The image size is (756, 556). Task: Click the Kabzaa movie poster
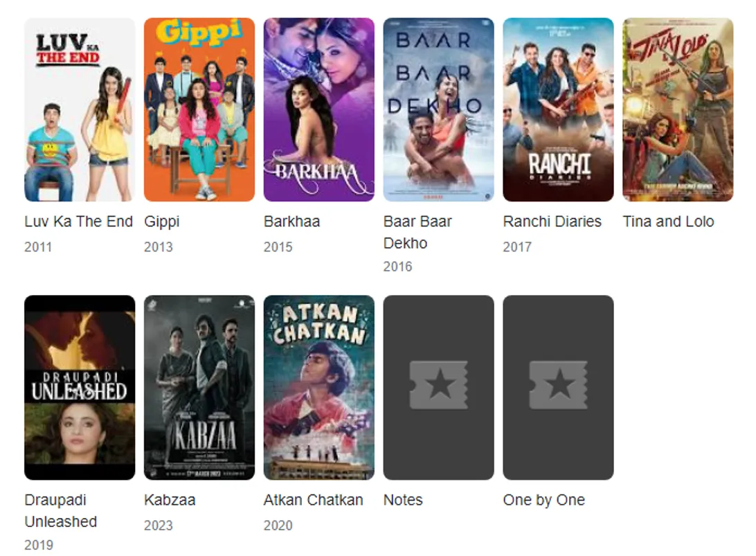tap(199, 387)
